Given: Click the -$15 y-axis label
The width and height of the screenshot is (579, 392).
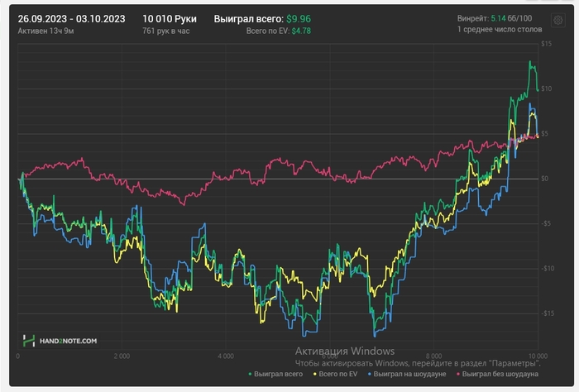Looking at the screenshot, I should [548, 313].
